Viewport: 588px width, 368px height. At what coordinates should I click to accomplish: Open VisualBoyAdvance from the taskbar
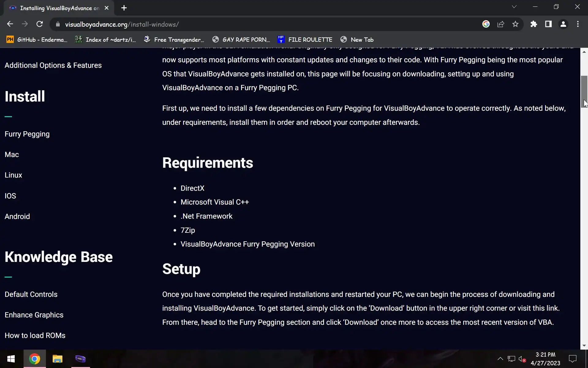[81, 359]
